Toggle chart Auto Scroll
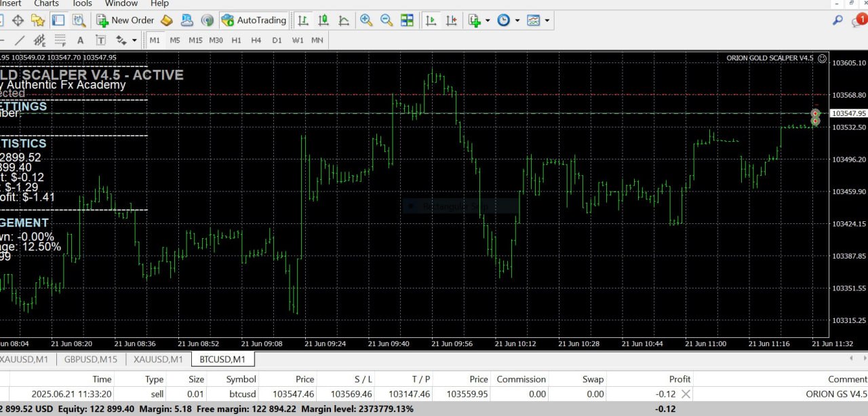Image resolution: width=868 pixels, height=416 pixels. pos(431,20)
